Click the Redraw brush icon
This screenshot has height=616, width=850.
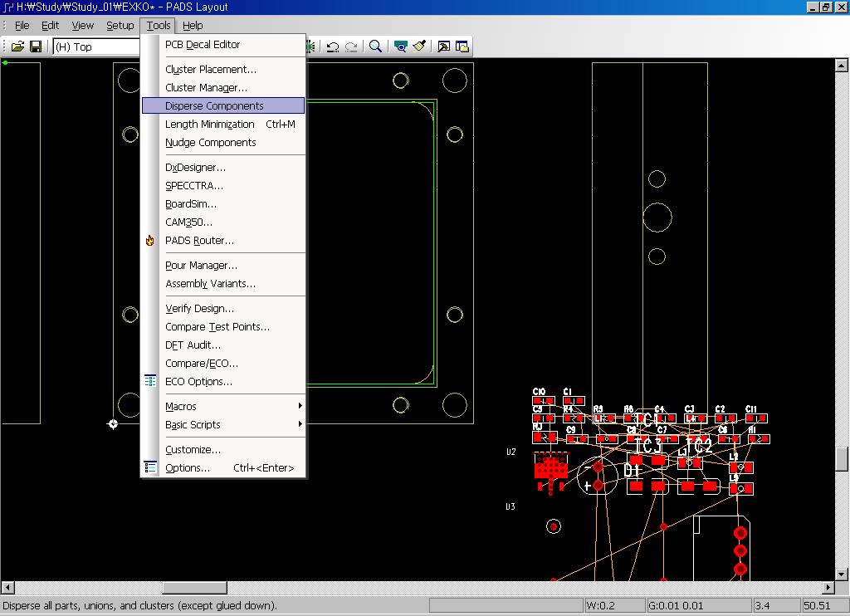[419, 46]
